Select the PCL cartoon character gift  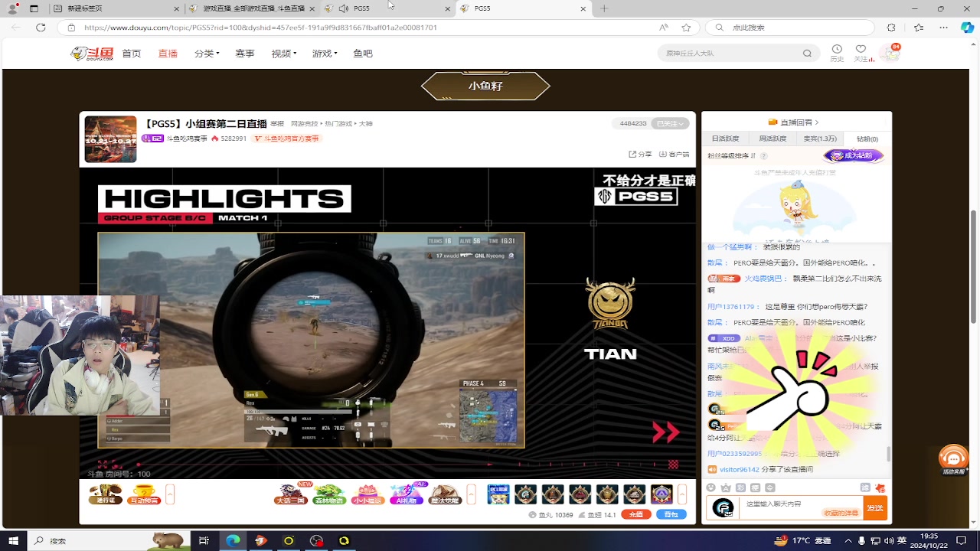(x=498, y=494)
